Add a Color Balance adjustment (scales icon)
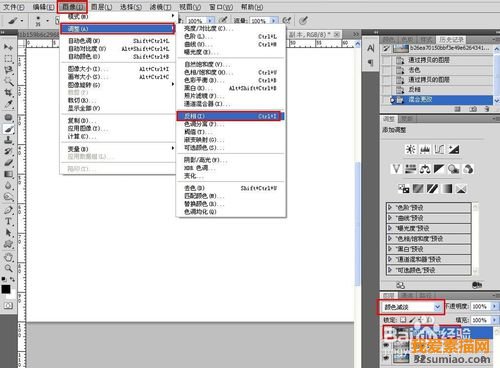The width and height of the screenshot is (500, 368). click(425, 169)
